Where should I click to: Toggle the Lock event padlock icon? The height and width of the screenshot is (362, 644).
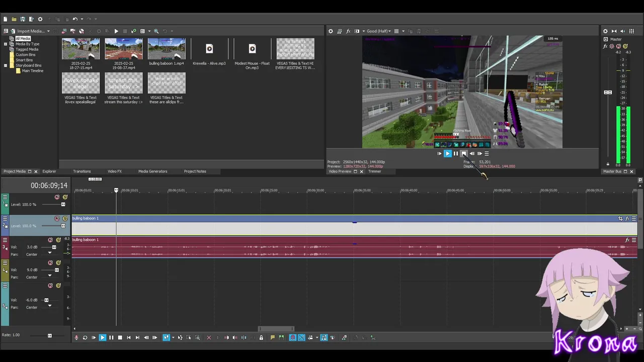[261, 338]
